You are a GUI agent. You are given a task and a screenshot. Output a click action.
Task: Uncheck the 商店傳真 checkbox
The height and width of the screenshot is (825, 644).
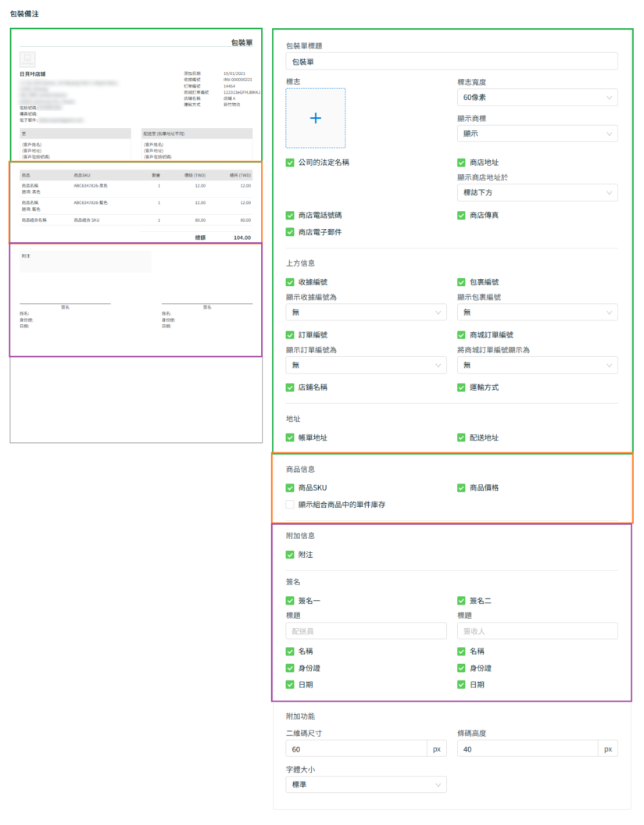tap(462, 215)
